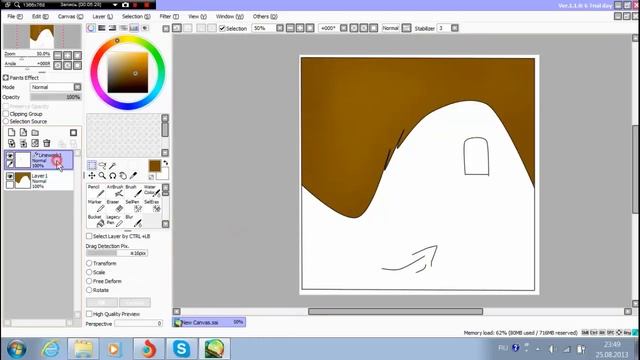Select the Free Deform radio option
Viewport: 640px width, 360px height.
[x=89, y=281]
